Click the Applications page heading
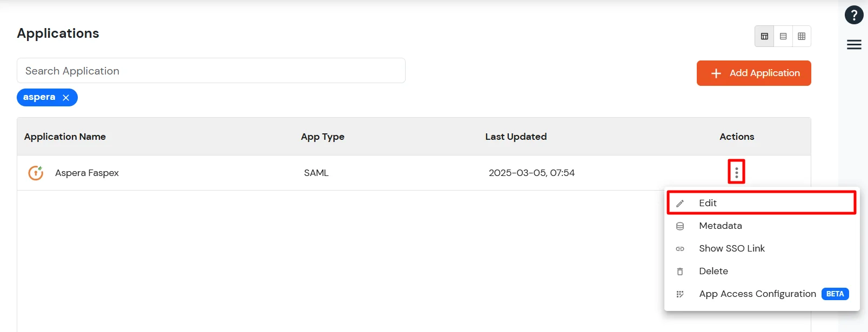Image resolution: width=868 pixels, height=332 pixels. 58,33
